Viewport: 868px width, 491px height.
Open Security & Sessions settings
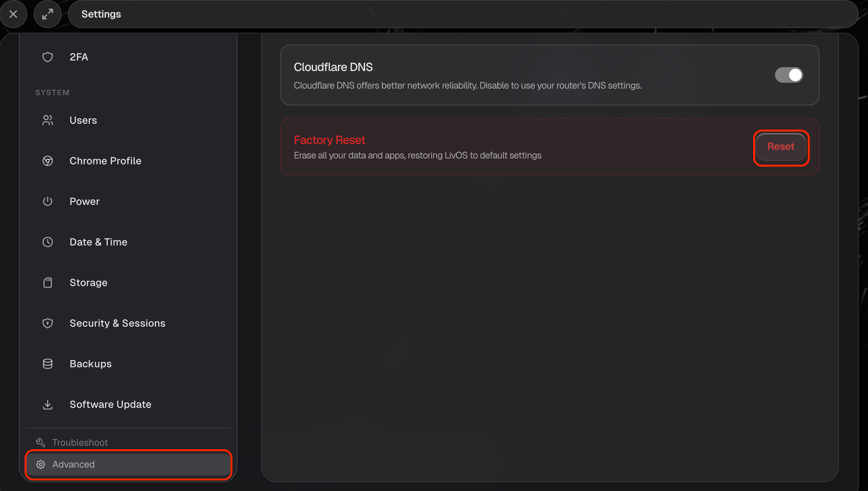tap(128, 323)
